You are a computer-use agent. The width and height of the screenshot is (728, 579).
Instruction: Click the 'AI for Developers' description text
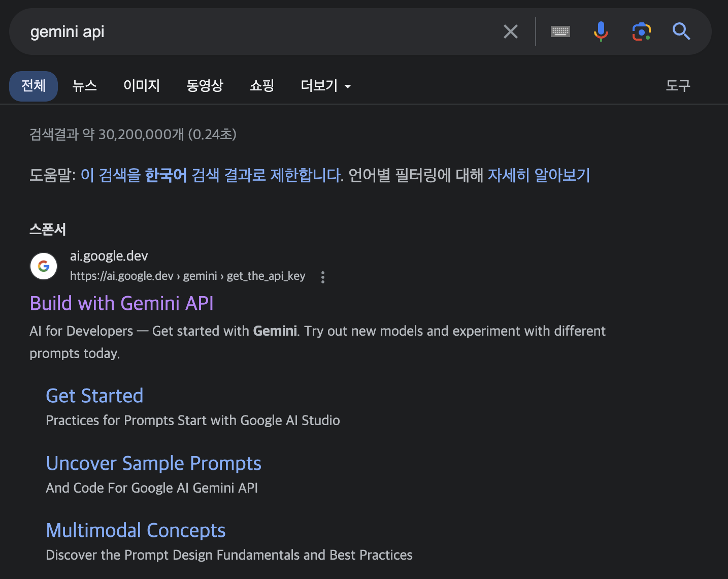(317, 342)
